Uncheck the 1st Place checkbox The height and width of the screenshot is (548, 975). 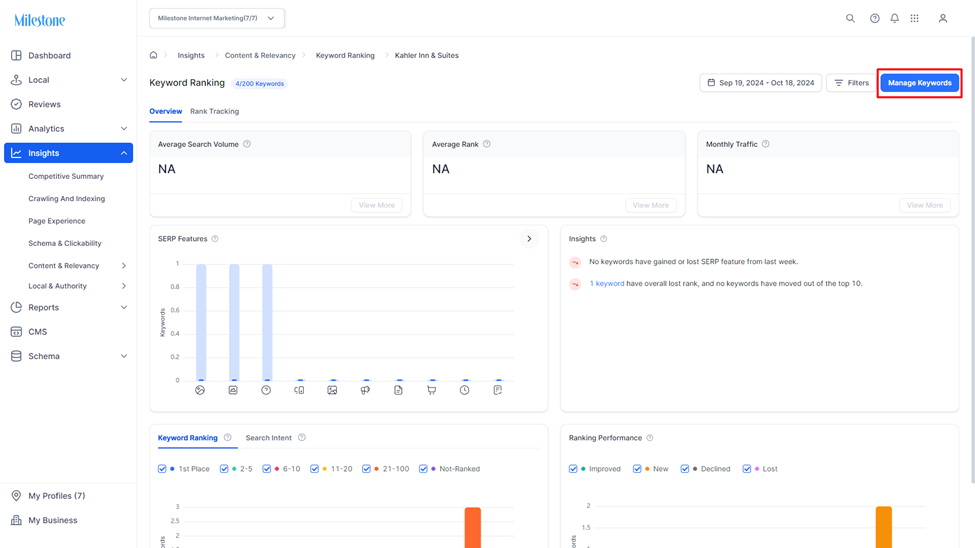tap(162, 469)
